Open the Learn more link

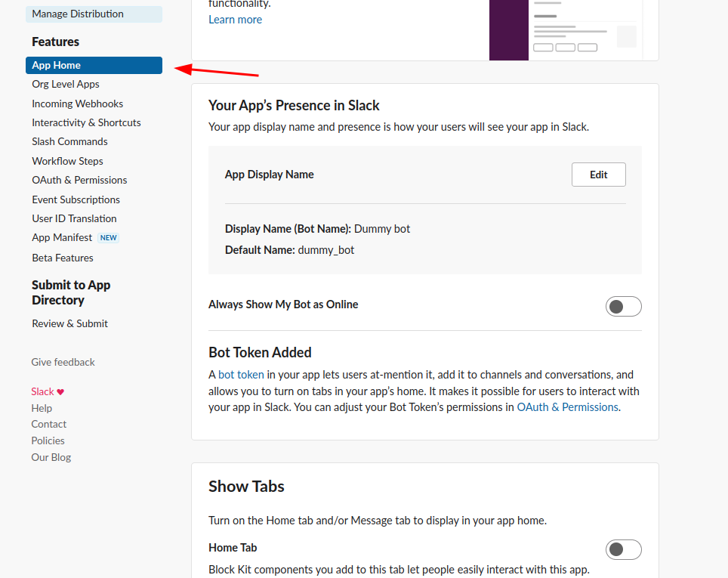tap(235, 20)
